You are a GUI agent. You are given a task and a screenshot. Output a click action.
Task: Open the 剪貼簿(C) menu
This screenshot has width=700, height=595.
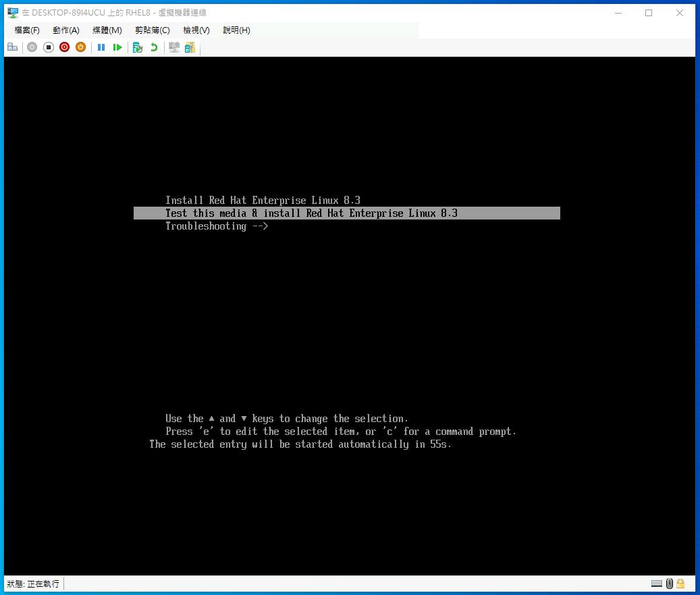point(153,30)
